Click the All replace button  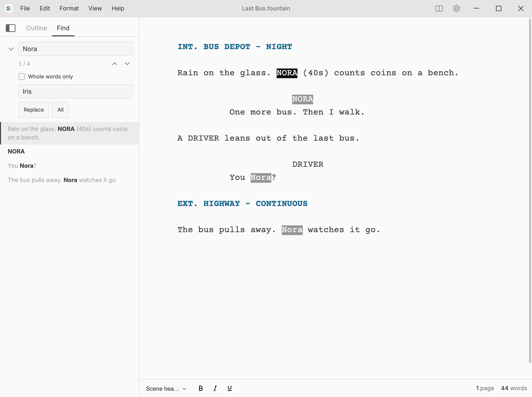[60, 110]
